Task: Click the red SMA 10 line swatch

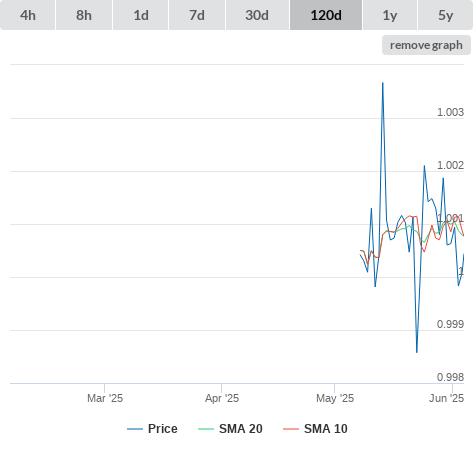Action: tap(291, 429)
